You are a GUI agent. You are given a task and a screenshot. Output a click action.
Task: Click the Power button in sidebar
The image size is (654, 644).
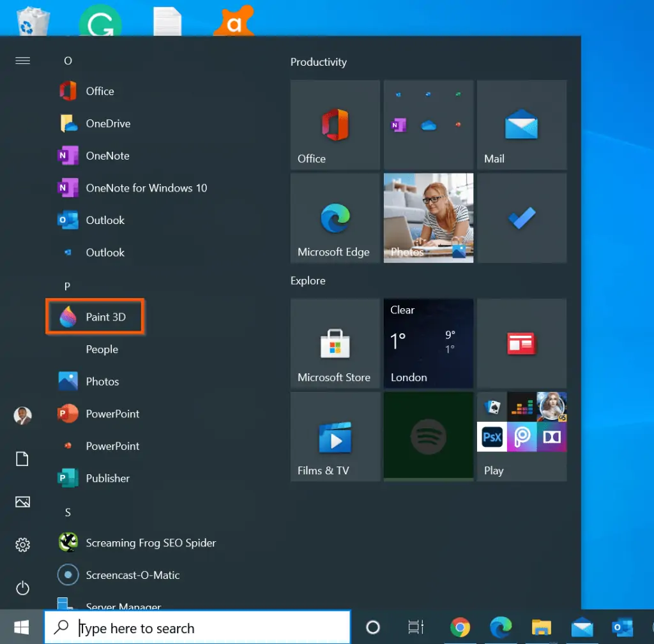(x=22, y=588)
